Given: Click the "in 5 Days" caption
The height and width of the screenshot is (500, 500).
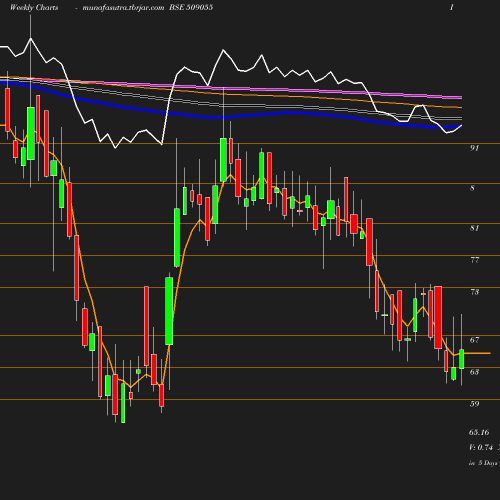Looking at the screenshot, I should pyautogui.click(x=483, y=463).
